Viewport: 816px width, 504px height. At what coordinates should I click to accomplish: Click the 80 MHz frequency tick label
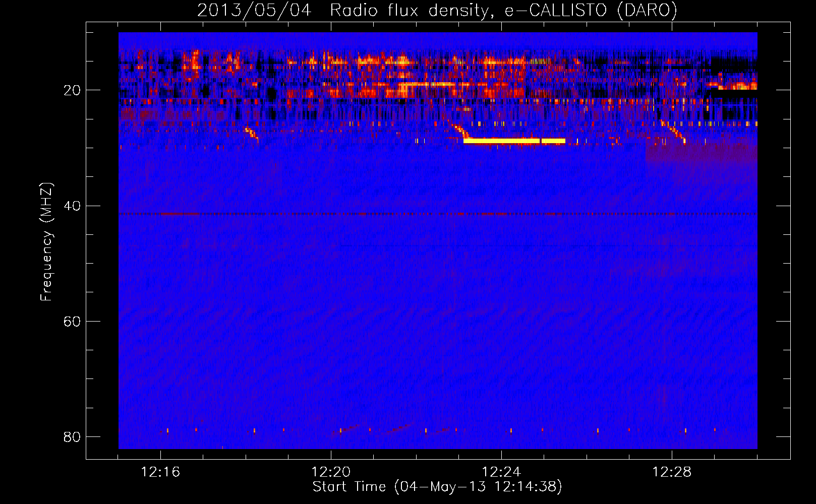point(72,436)
